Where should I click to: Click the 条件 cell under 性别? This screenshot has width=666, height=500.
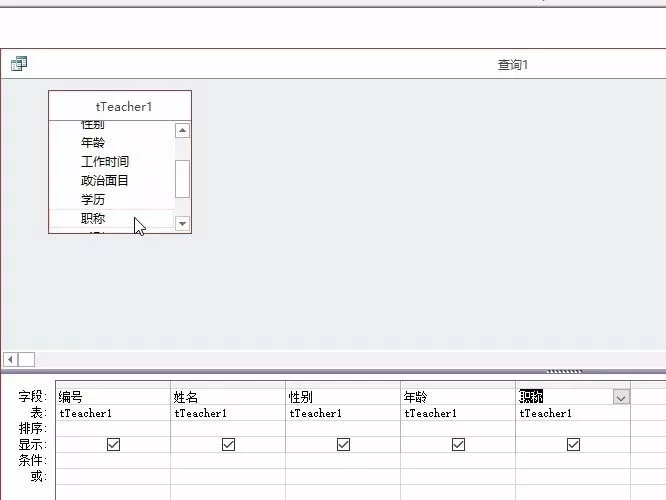click(343, 460)
